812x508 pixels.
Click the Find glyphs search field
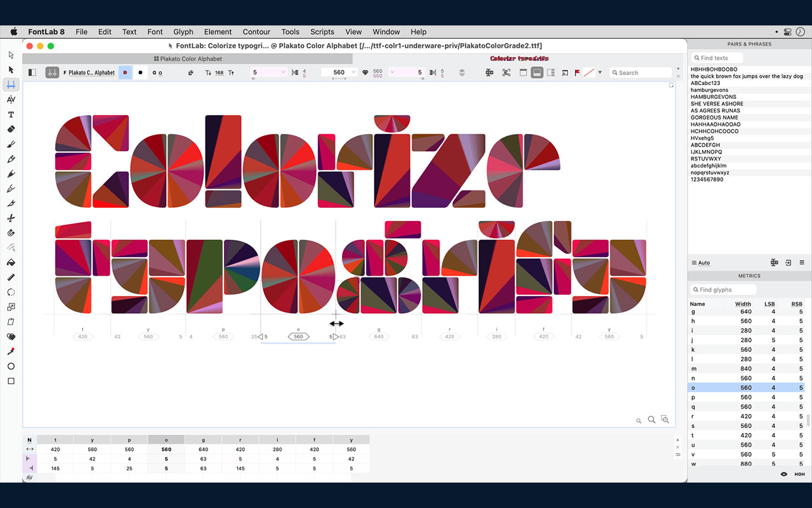(724, 290)
